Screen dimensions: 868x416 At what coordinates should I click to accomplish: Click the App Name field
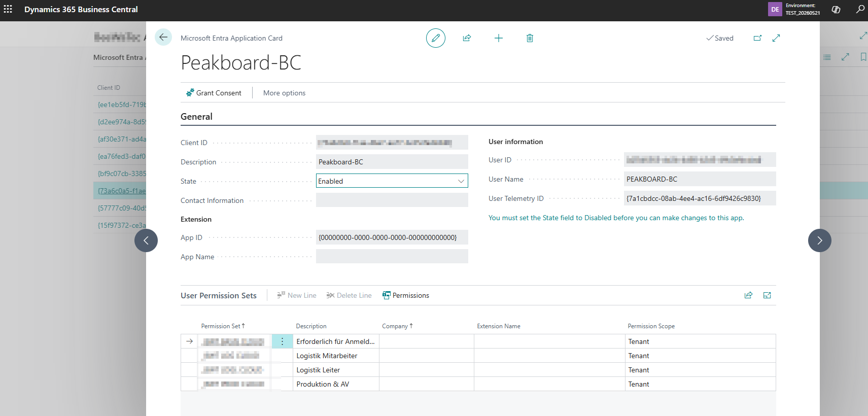click(392, 257)
